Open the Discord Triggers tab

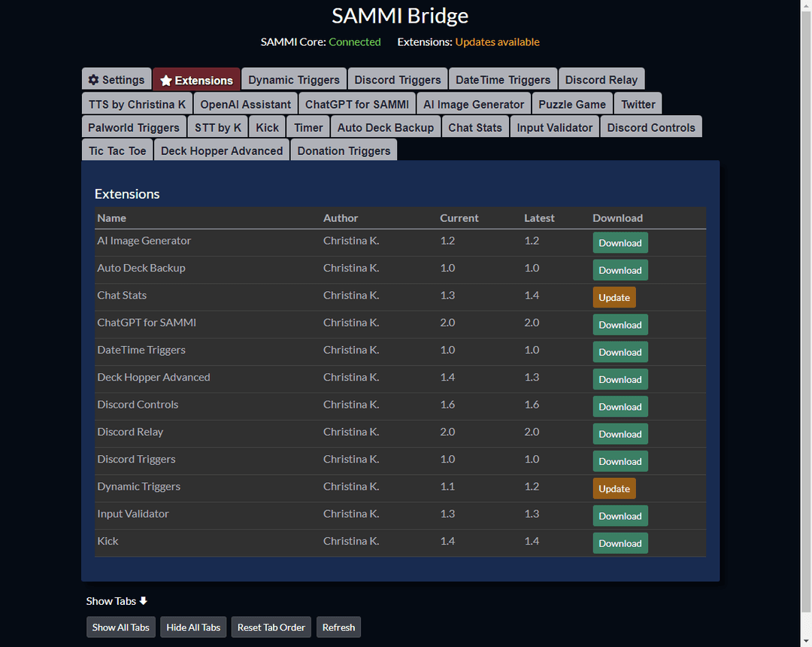pyautogui.click(x=397, y=80)
